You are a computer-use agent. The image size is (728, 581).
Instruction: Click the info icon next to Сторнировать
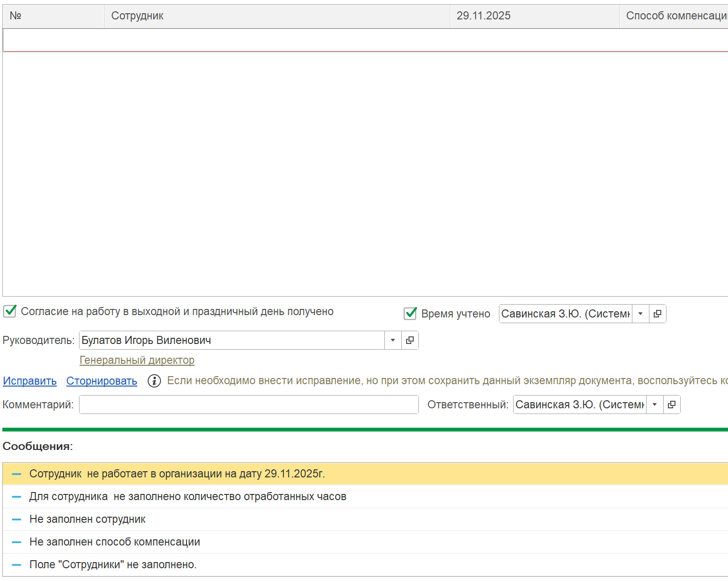click(x=154, y=381)
